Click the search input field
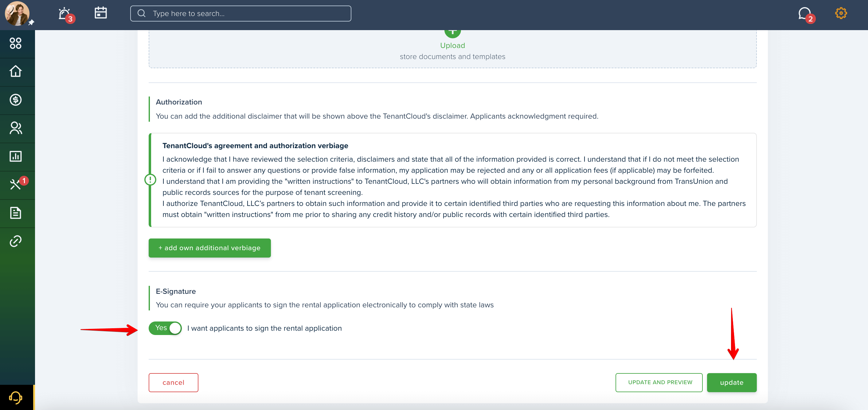 pyautogui.click(x=240, y=14)
